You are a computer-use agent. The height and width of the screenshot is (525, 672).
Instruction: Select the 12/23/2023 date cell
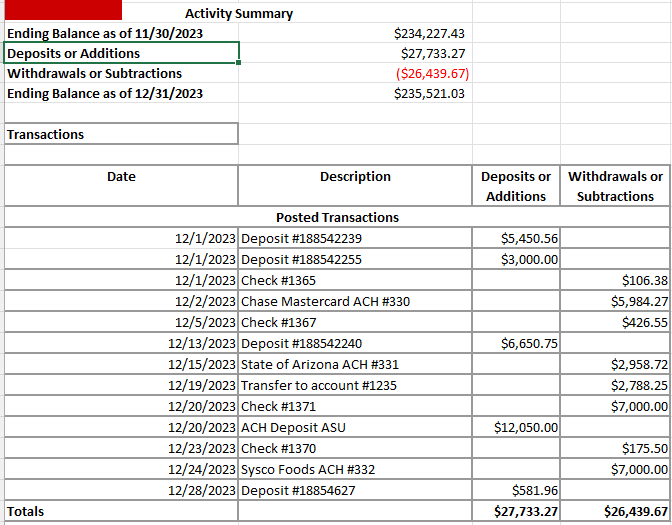point(121,448)
